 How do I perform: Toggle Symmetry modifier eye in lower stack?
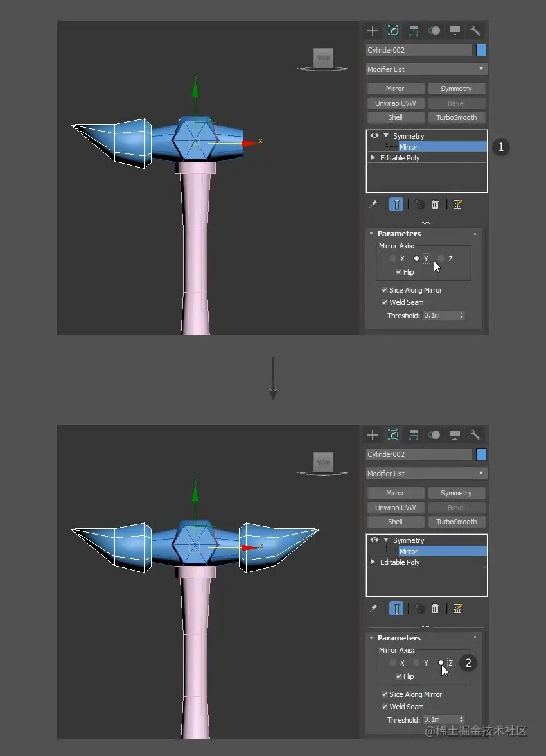pos(374,540)
